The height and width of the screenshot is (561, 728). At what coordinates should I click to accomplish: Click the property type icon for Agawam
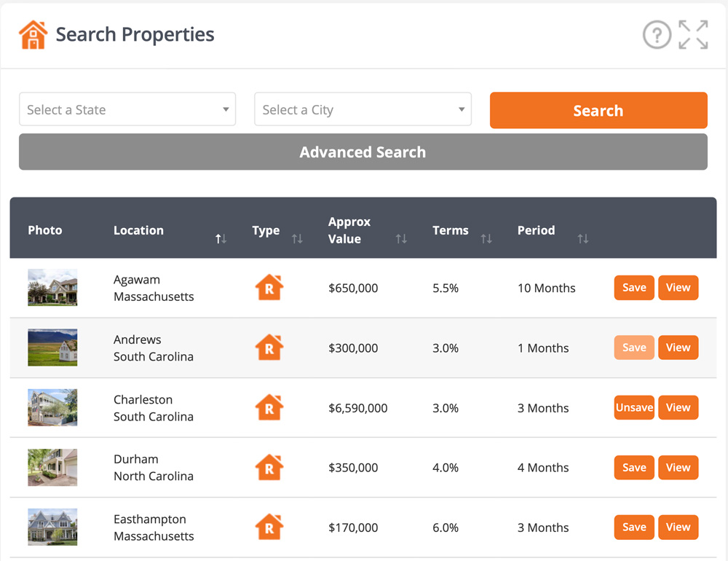click(x=269, y=288)
